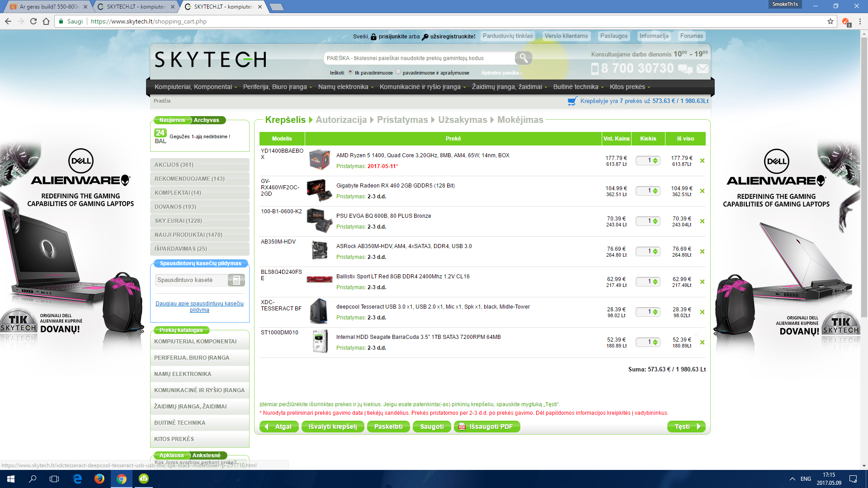
Task: Click Išvalyti krepšelį button
Action: (x=333, y=427)
